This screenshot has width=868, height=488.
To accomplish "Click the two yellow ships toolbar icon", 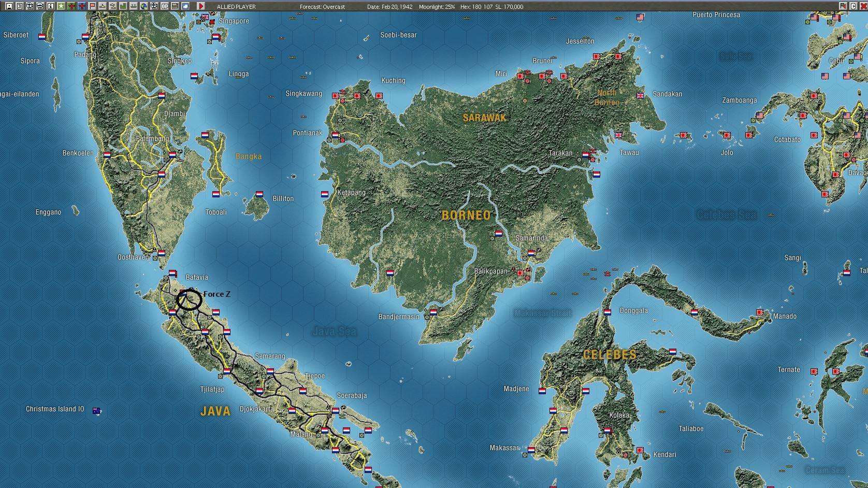I will coord(112,6).
